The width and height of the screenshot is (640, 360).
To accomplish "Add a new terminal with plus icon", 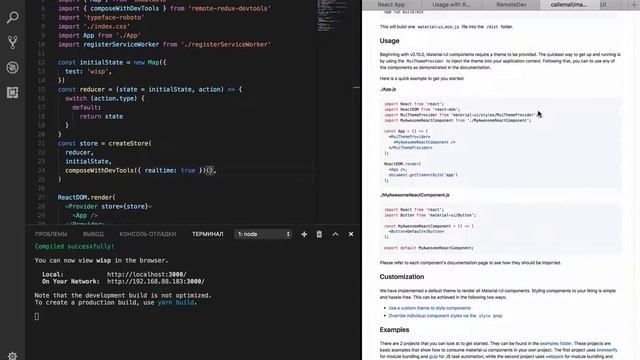I will tap(304, 234).
